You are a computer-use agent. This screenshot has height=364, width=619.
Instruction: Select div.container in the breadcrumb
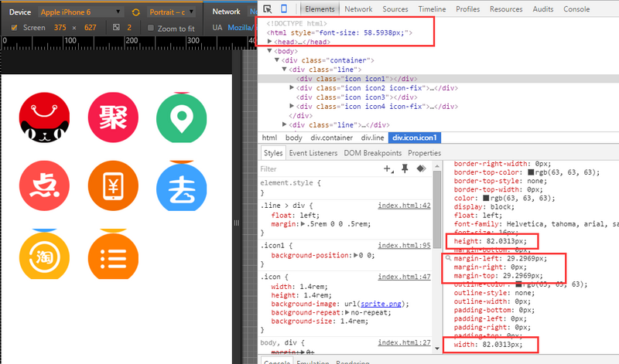(331, 138)
